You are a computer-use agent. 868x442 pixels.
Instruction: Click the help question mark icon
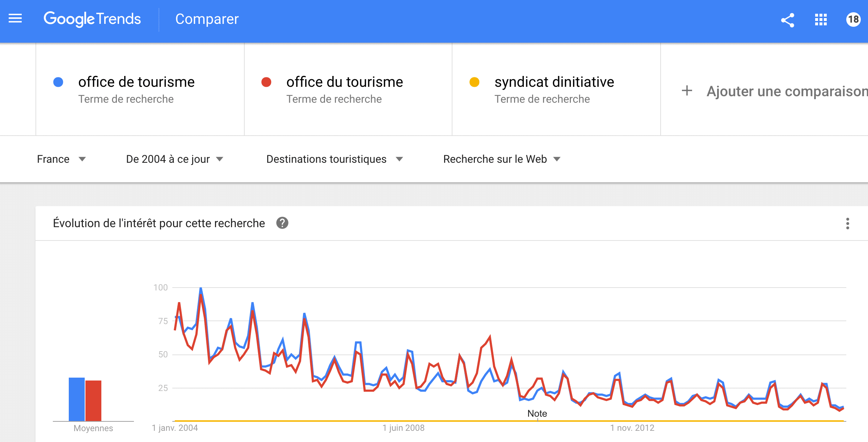point(282,223)
